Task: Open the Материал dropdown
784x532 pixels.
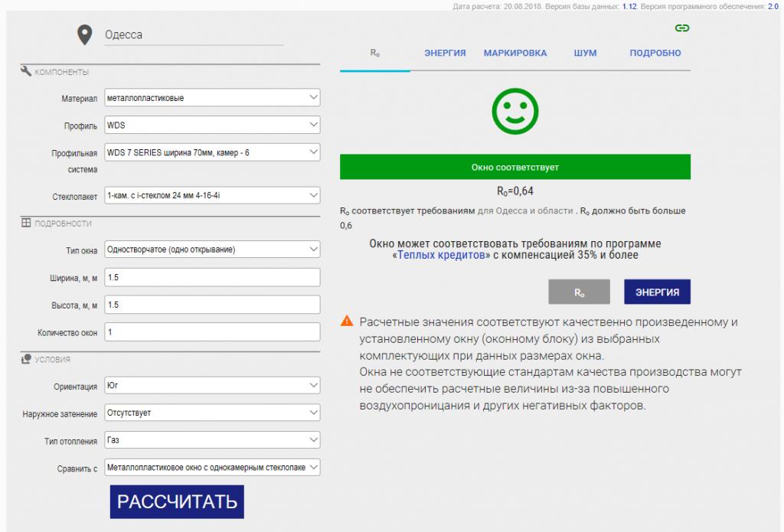Action: [x=211, y=98]
